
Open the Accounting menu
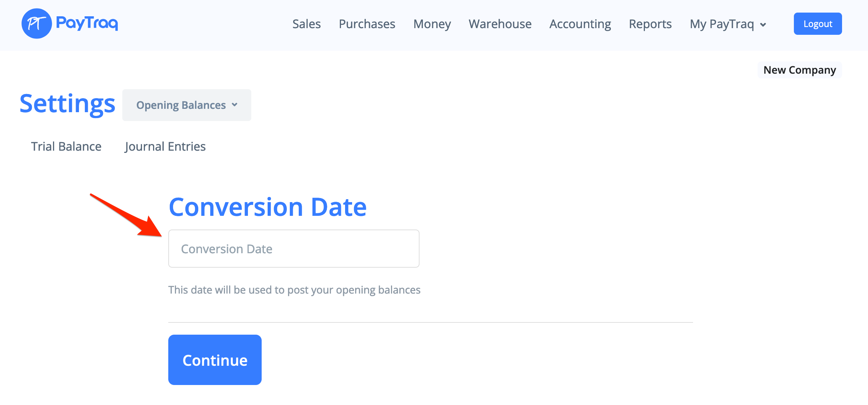coord(580,24)
